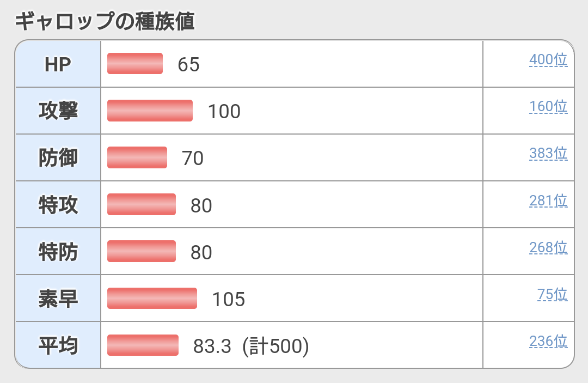
Task: Click the 平均 red stat bar
Action: click(x=143, y=345)
